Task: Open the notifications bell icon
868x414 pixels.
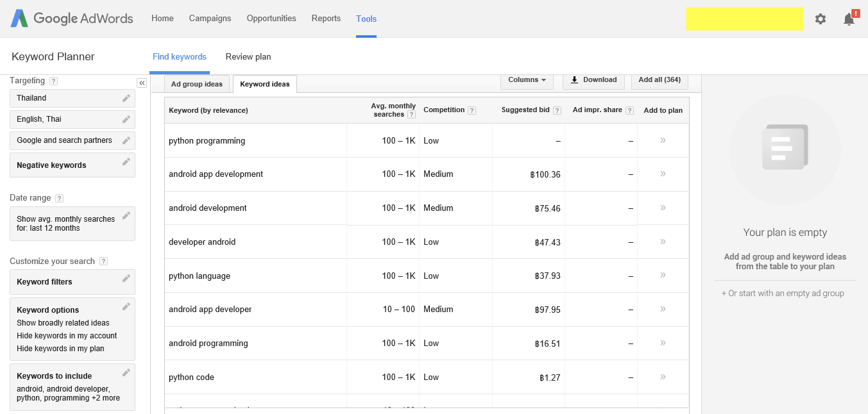Action: [x=849, y=19]
